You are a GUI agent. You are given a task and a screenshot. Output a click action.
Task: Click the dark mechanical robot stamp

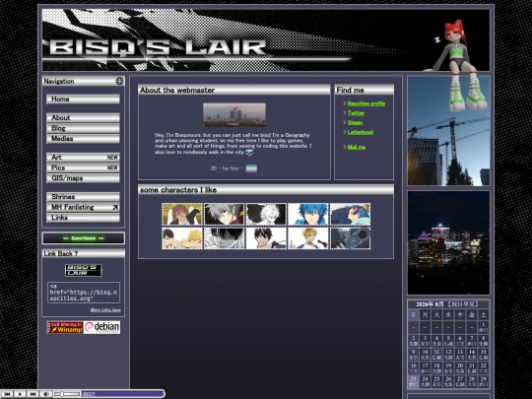pyautogui.click(x=351, y=238)
